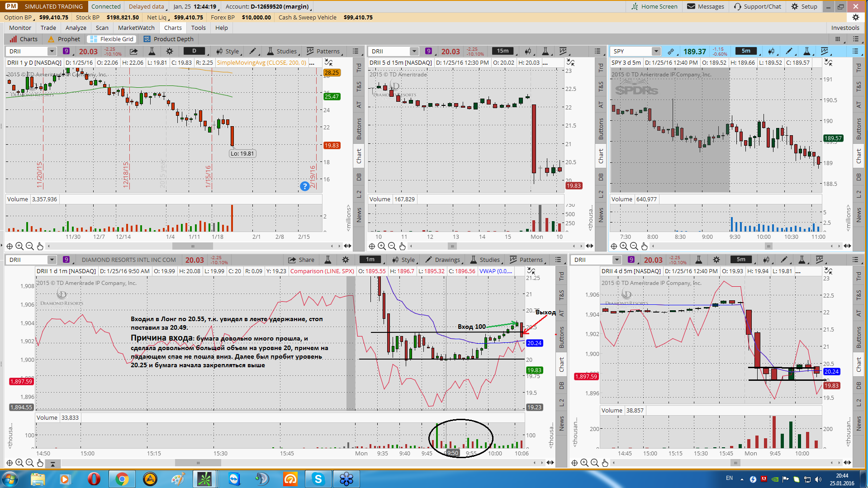Click the flask icon in top-left chart toolbar

152,51
